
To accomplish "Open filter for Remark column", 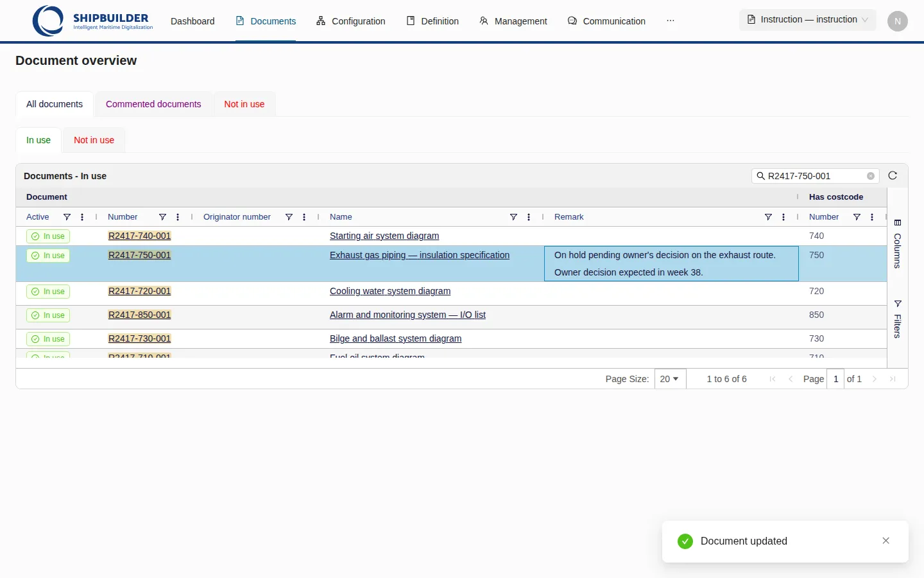I will [x=768, y=217].
